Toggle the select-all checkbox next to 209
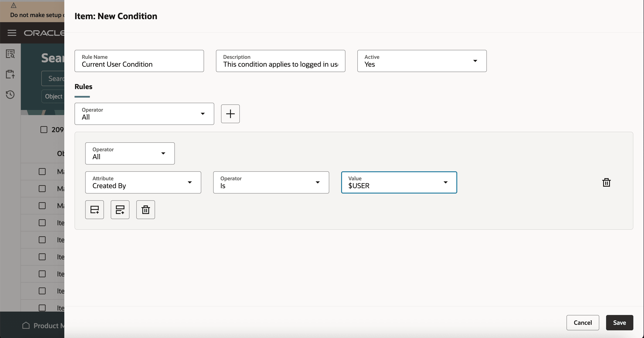The image size is (644, 338). coord(44,130)
